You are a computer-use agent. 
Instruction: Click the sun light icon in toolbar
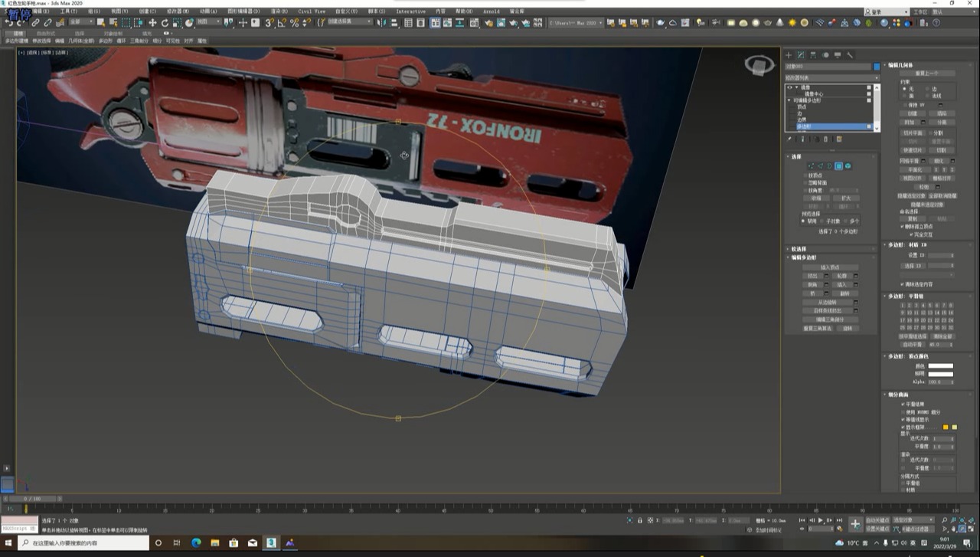[x=792, y=23]
